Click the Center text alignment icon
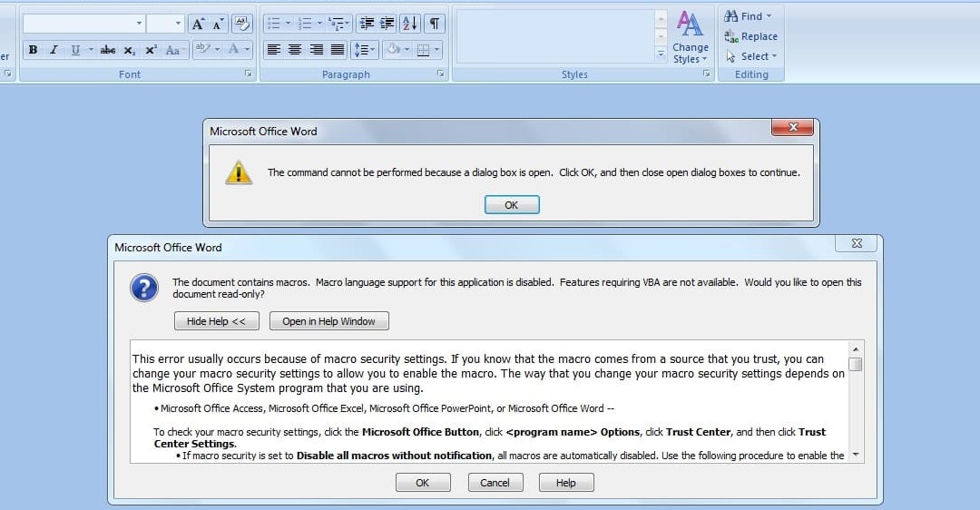The width and height of the screenshot is (980, 510). click(x=295, y=50)
